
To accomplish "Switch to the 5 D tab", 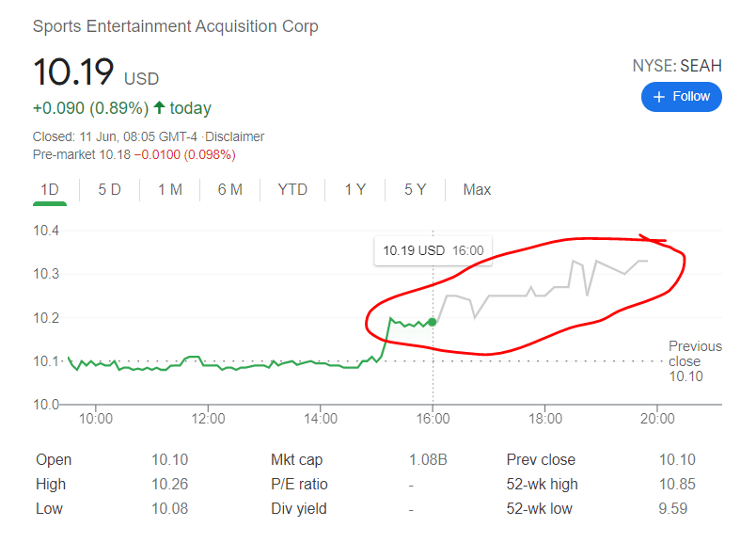I will [109, 190].
